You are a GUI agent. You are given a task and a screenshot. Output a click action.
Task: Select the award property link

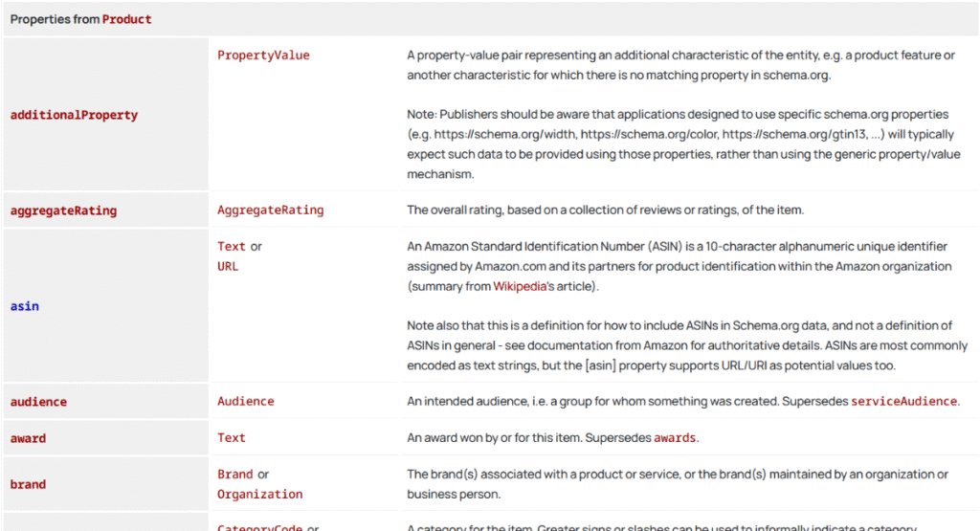(x=28, y=438)
